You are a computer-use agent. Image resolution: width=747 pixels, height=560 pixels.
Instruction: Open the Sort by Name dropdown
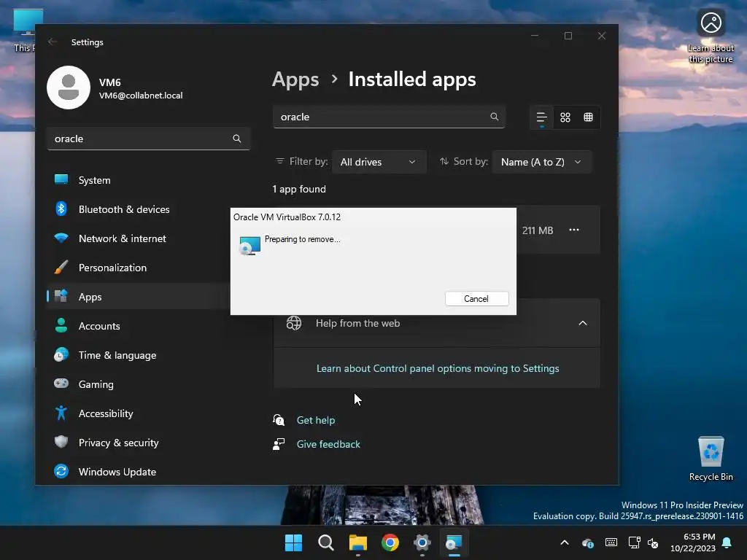pos(542,162)
